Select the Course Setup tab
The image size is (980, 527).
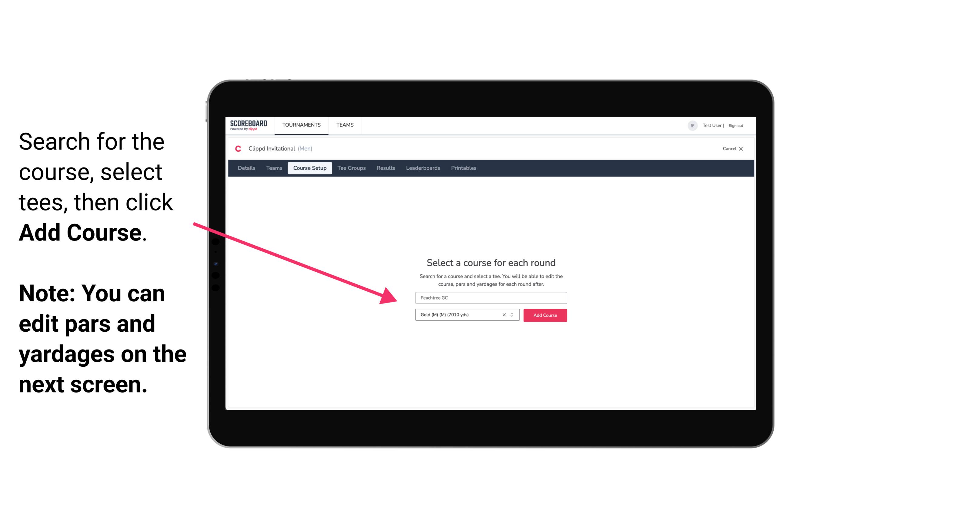(310, 168)
